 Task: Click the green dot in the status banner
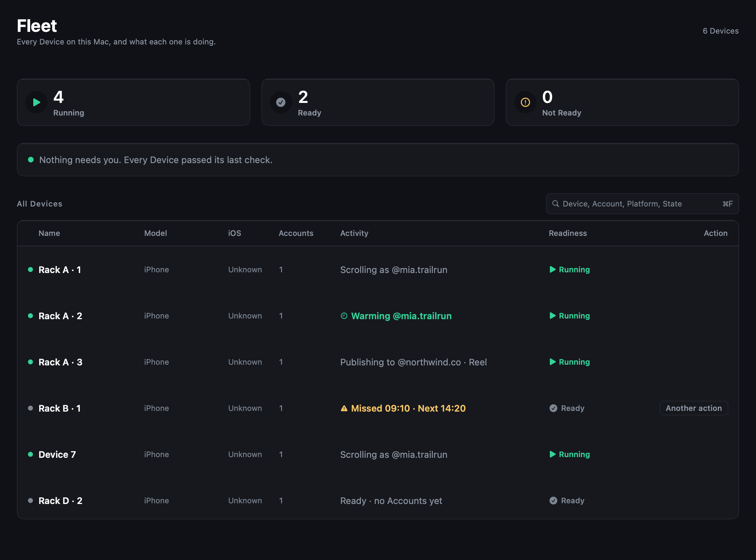pyautogui.click(x=31, y=160)
